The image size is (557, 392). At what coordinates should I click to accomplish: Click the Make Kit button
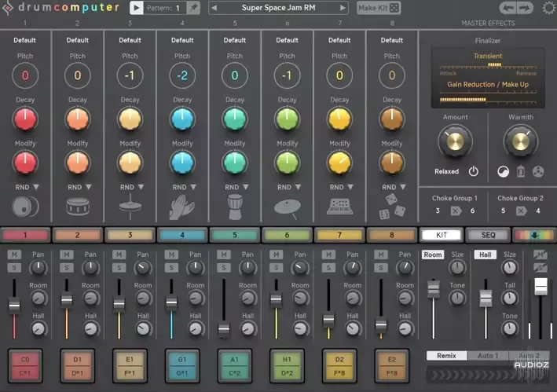click(x=379, y=8)
